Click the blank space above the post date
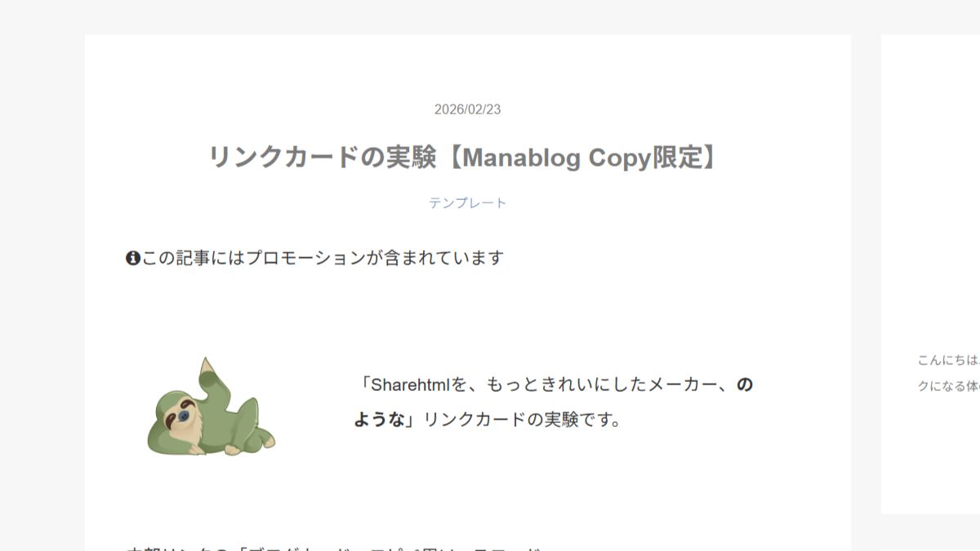980x551 pixels. coord(467,69)
